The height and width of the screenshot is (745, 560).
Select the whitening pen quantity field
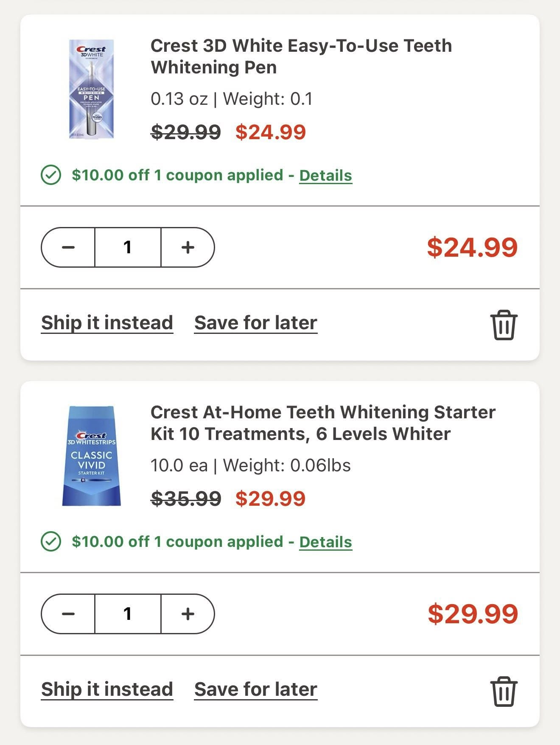pos(128,247)
